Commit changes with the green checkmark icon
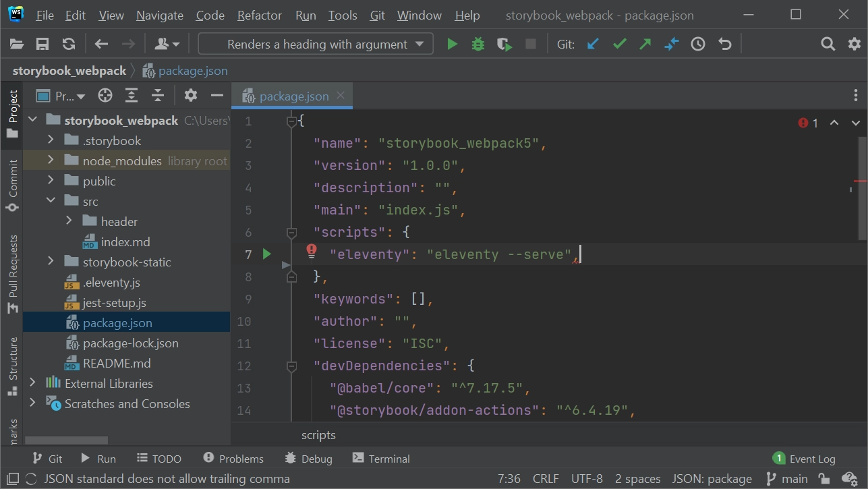This screenshot has height=489, width=868. click(x=619, y=45)
